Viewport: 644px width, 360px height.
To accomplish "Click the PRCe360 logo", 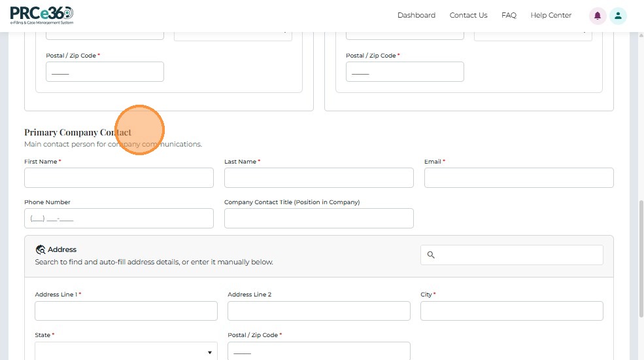I will coord(41,16).
